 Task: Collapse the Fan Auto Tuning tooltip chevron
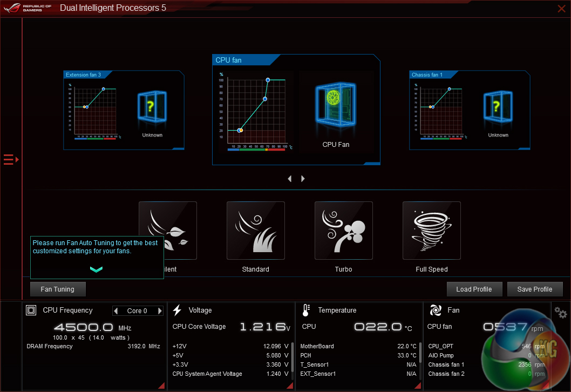[x=96, y=269]
